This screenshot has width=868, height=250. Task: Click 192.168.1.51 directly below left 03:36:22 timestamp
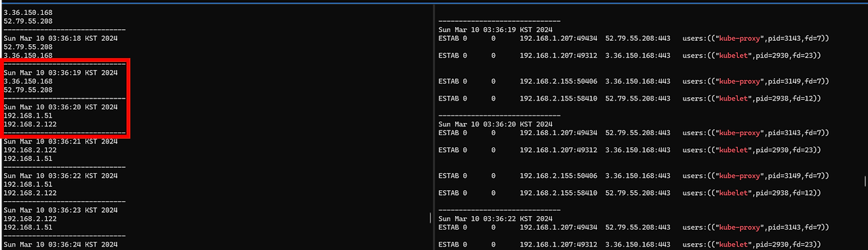pos(28,184)
